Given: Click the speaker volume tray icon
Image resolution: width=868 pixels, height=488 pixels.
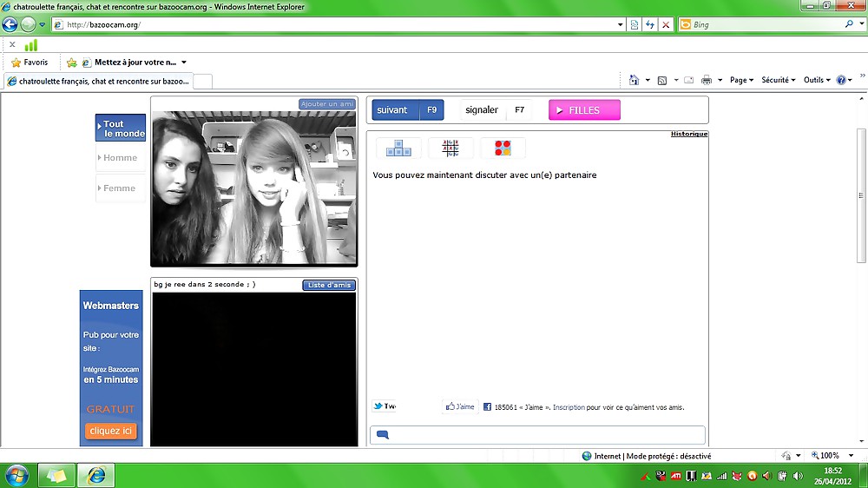Looking at the screenshot, I should coord(798,476).
